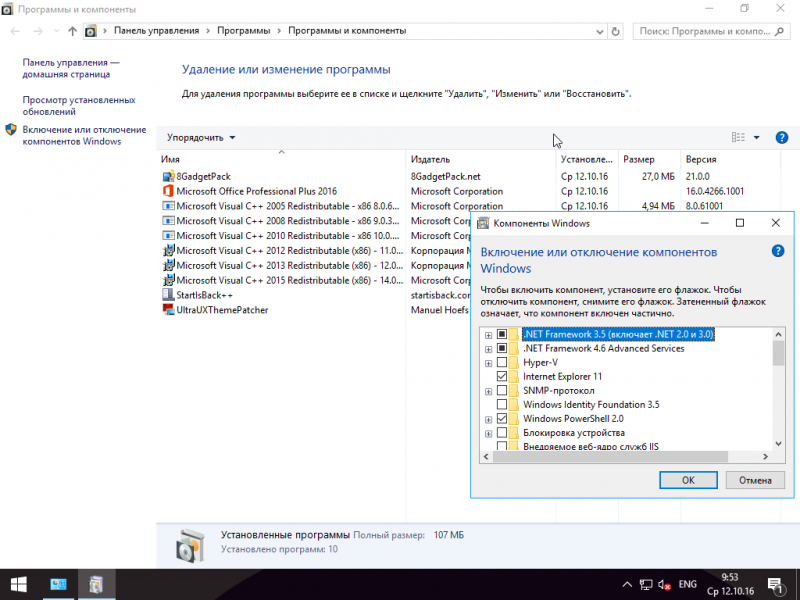Viewport: 800px width, 600px height.
Task: Open Панель управления — домашняя страница link
Action: [x=71, y=68]
